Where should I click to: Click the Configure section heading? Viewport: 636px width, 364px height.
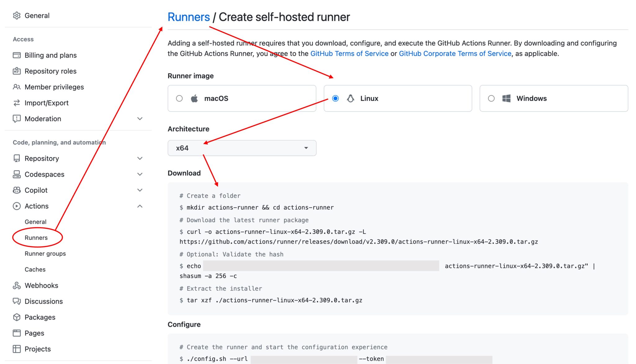point(184,324)
